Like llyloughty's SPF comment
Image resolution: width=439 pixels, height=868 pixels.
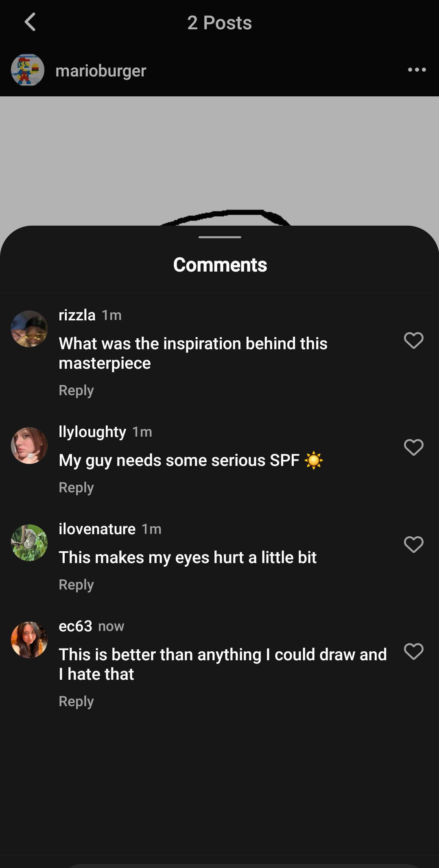click(x=413, y=447)
